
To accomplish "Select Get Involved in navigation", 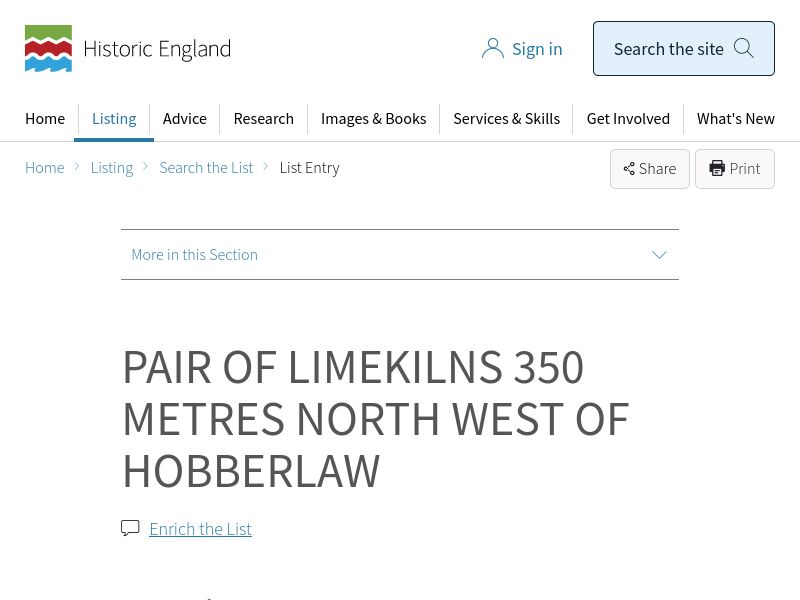I will [628, 118].
